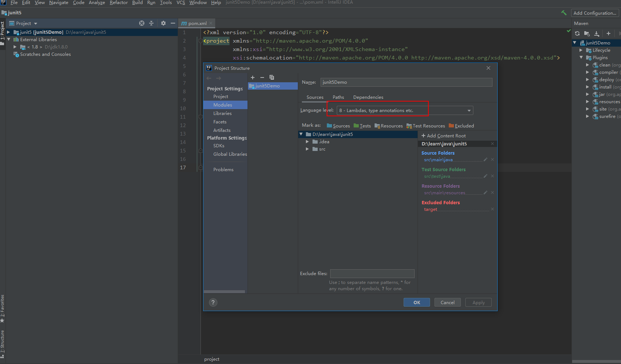Mark folder as Sources
621x364 pixels.
pos(338,126)
